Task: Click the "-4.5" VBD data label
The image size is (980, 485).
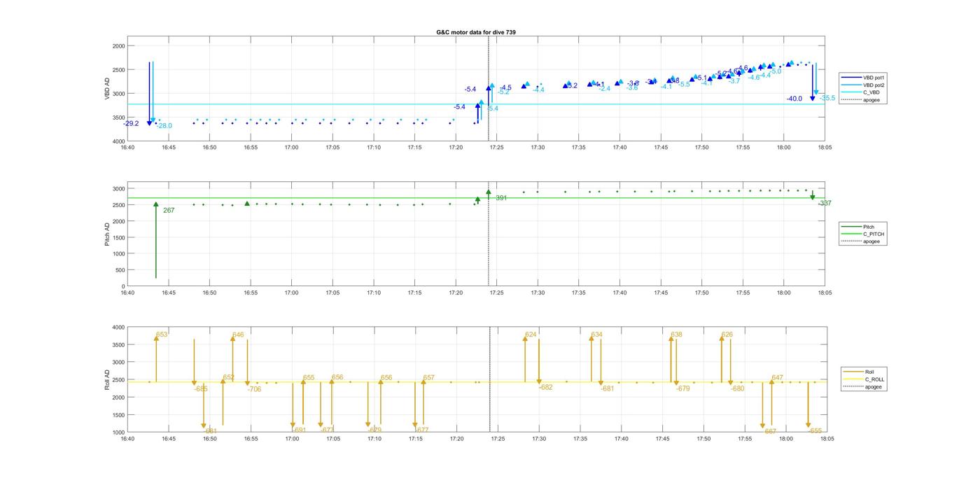Action: tap(505, 87)
